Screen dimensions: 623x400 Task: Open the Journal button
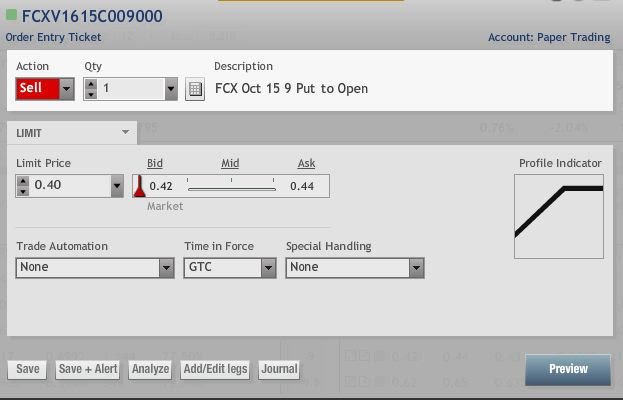coord(279,369)
